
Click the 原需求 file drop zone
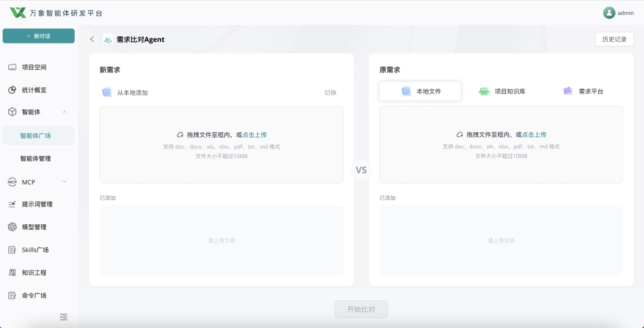point(501,144)
